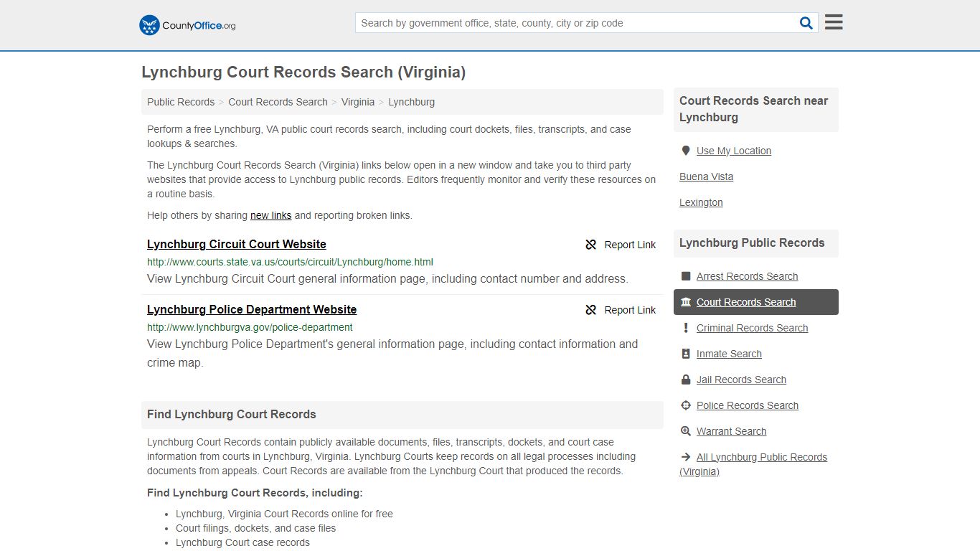Click the courthouse icon for Court Records Search

coord(685,302)
